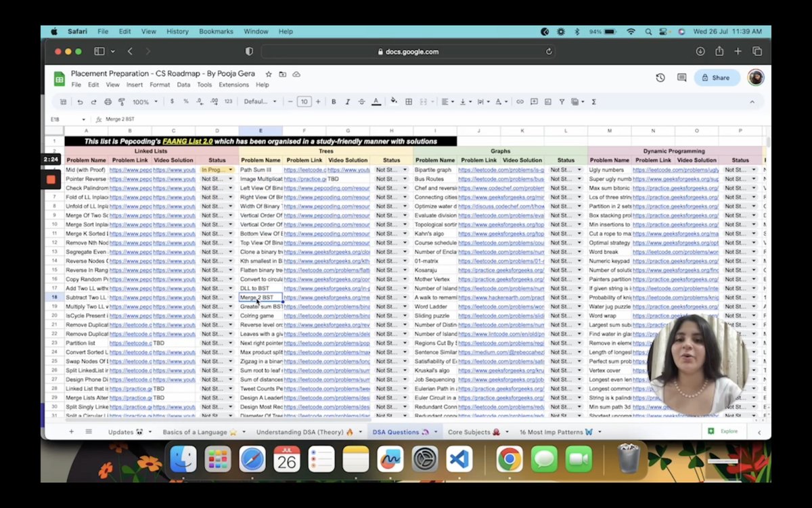Open horizontal align dropdown
Screen dimensions: 812x508
[448, 102]
